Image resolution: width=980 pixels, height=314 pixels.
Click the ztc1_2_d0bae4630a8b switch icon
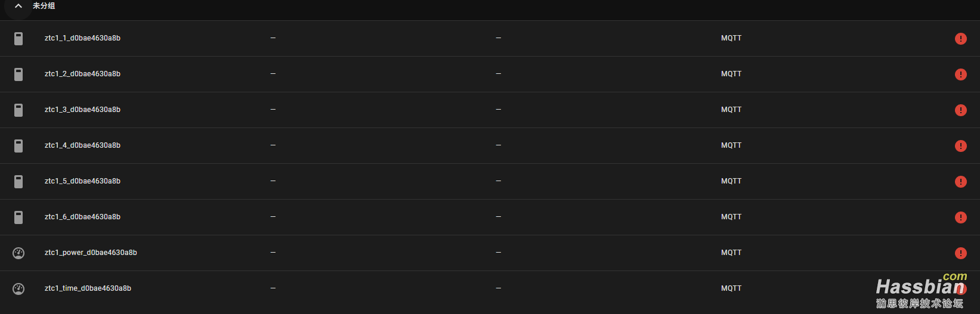(x=18, y=74)
